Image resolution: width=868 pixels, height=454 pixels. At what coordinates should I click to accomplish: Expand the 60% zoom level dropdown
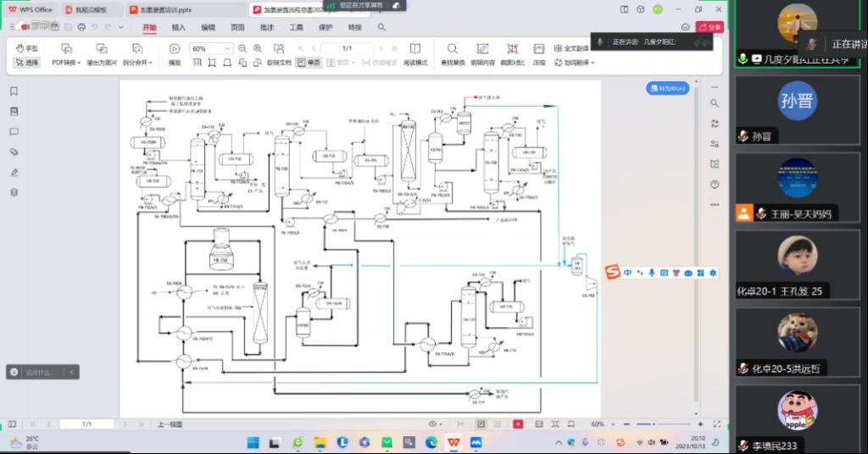pyautogui.click(x=228, y=49)
